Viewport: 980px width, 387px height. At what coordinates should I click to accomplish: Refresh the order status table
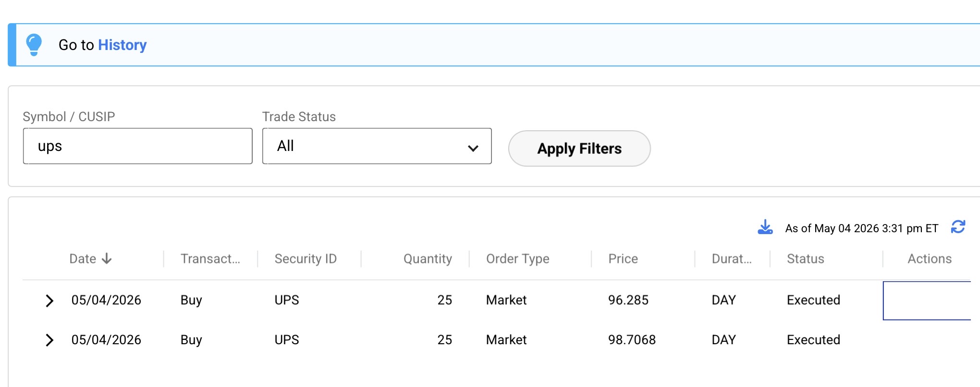[958, 227]
